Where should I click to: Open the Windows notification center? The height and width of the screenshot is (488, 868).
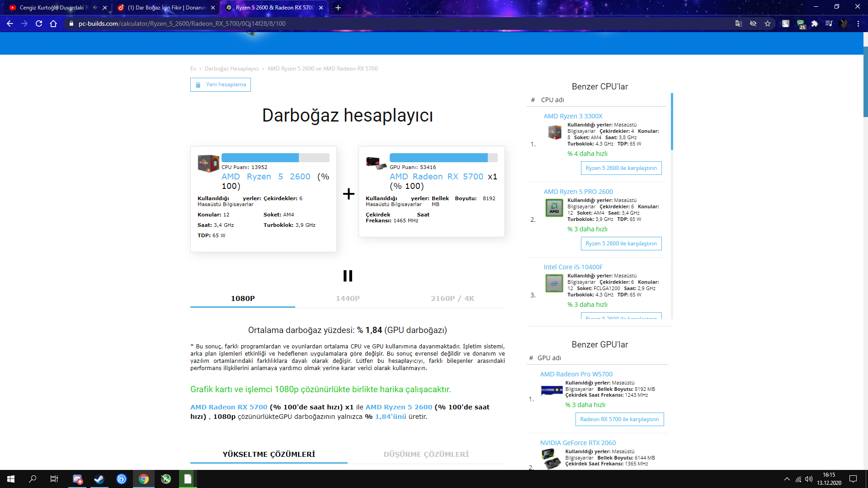click(x=853, y=479)
